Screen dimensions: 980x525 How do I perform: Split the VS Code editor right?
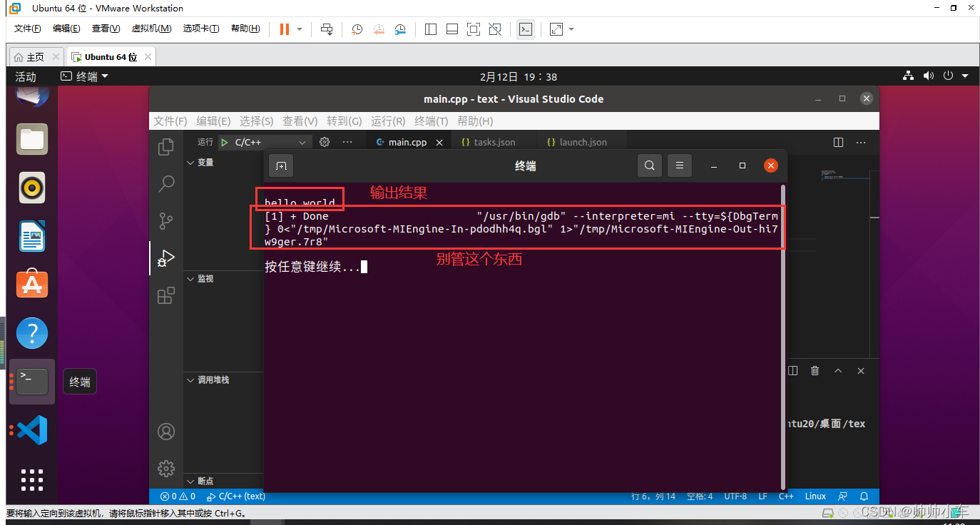[x=838, y=142]
